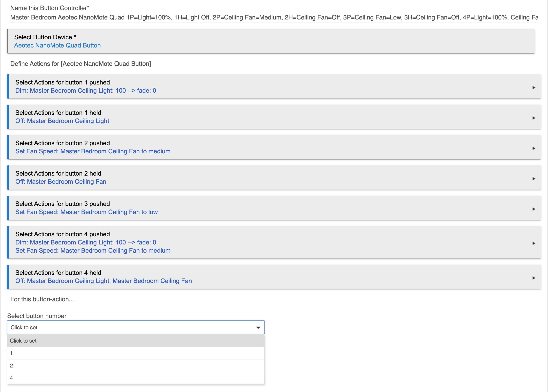
Task: Click 'Off: Master Bedroom Ceiling Light' under button 1 held
Action: (x=62, y=121)
